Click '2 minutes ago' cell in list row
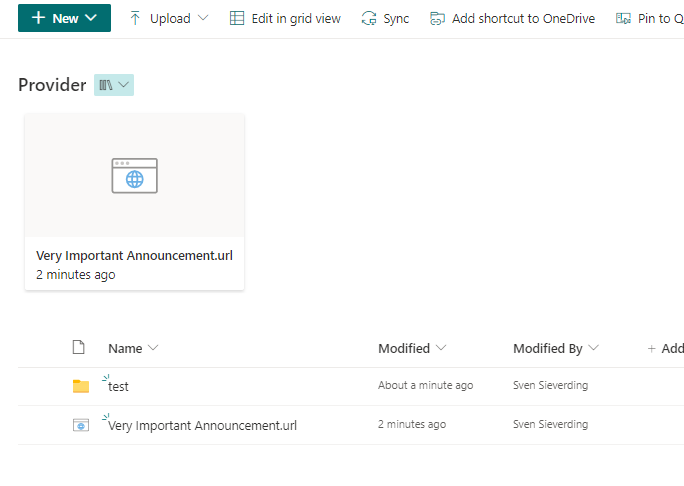684x486 pixels. click(412, 424)
